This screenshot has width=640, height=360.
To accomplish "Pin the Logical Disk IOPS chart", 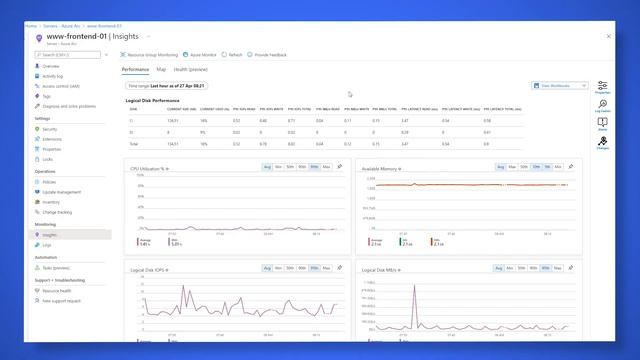I will 340,268.
